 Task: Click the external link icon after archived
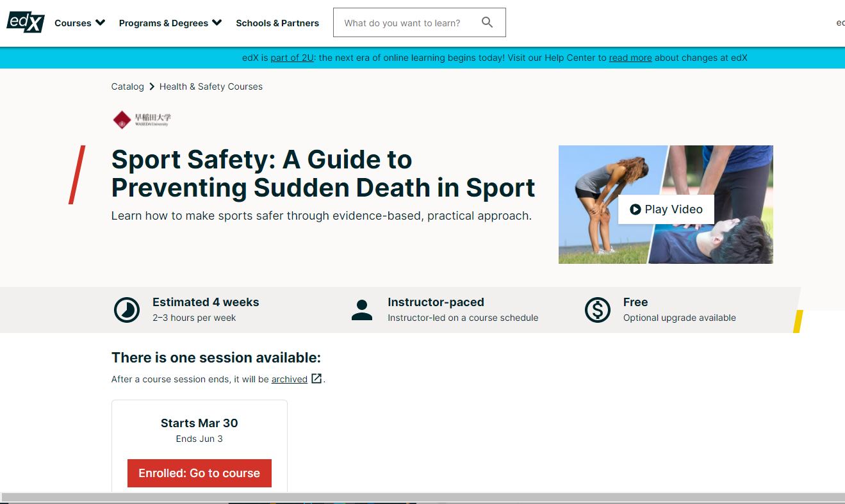[x=316, y=378]
